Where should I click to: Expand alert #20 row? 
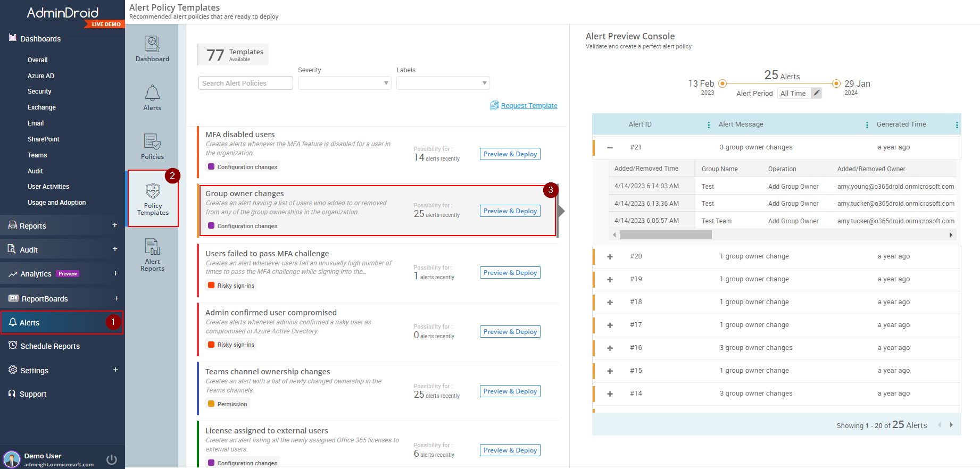610,256
